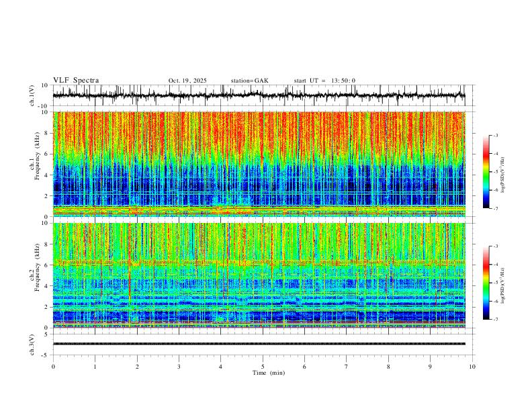Viewport: 532px width, 411px height.
Task: Click the 'VLF Spectra' title text
Action: (x=76, y=81)
